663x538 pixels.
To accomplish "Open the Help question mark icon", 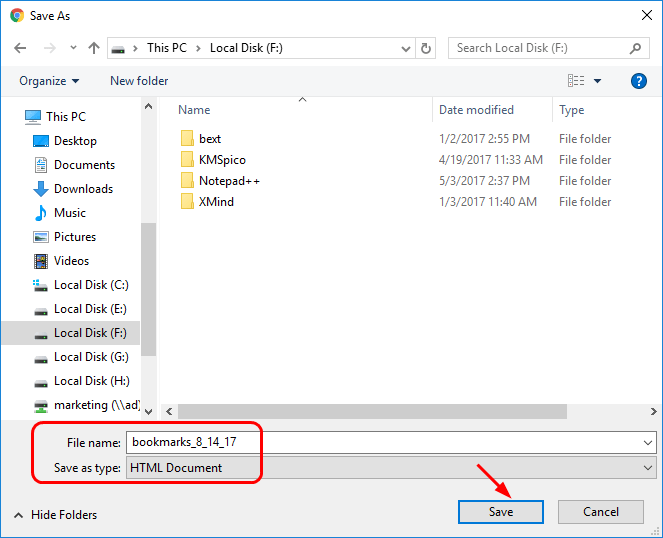I will [x=639, y=81].
